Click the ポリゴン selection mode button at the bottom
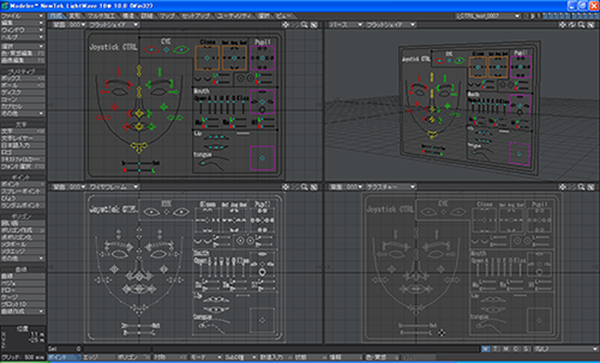 coord(133,357)
